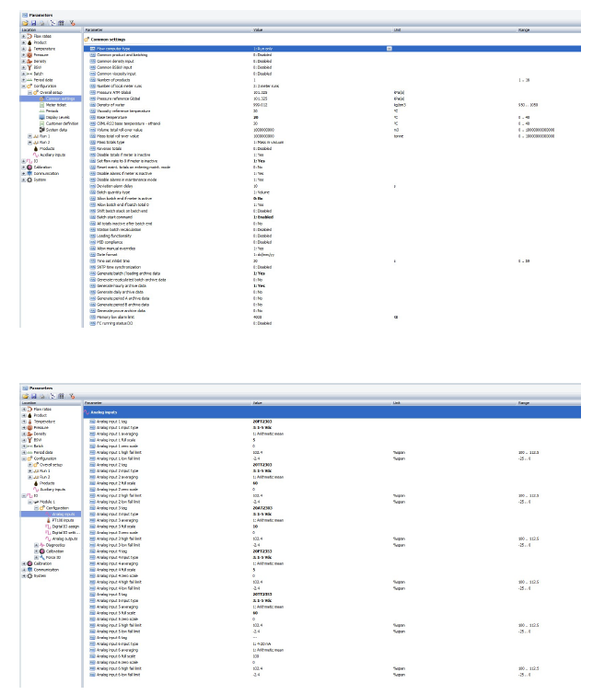Collapse Module 1 node in lower tree
Viewport: 616px width, 695px height.
pos(29,503)
